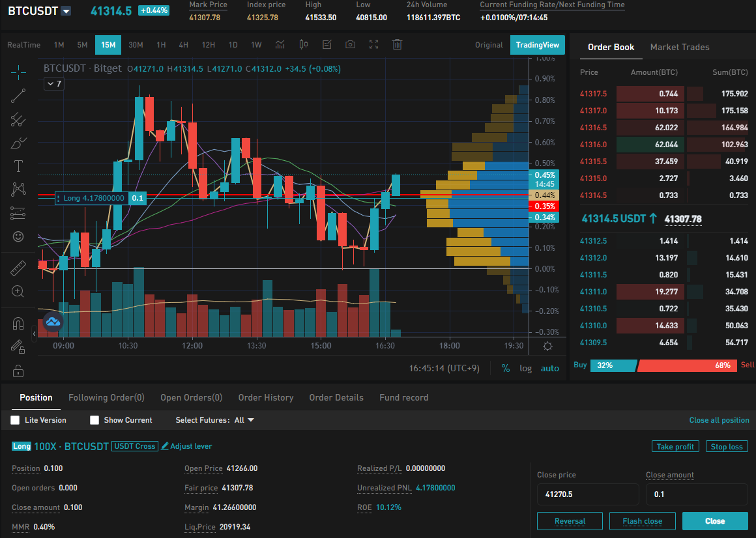Click the Close all position link
756x538 pixels.
720,420
